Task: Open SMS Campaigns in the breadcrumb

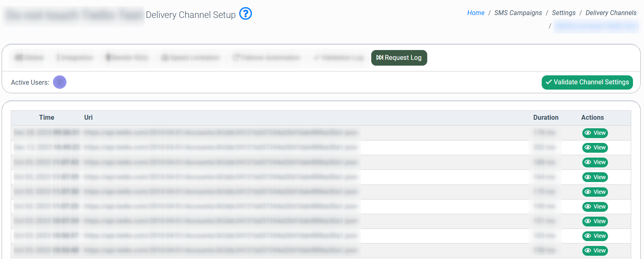Action: [x=518, y=13]
